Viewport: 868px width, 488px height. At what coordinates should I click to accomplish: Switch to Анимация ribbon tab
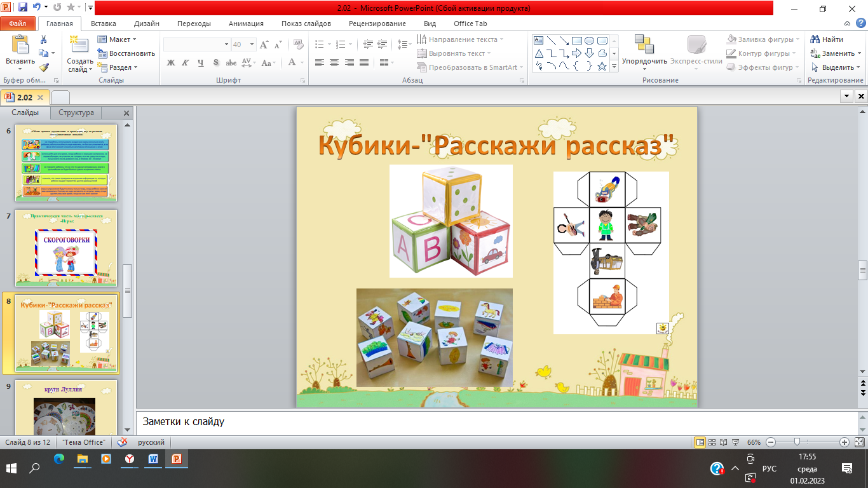click(x=246, y=24)
